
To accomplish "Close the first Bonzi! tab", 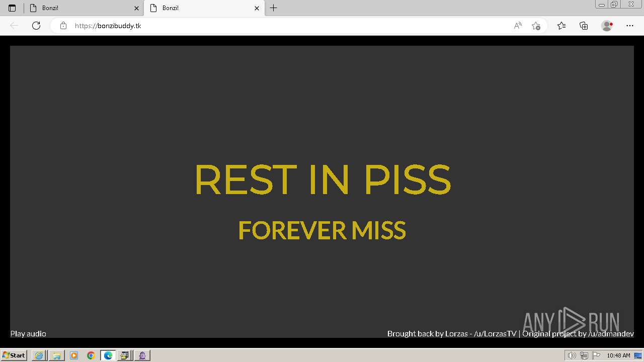I will (136, 8).
